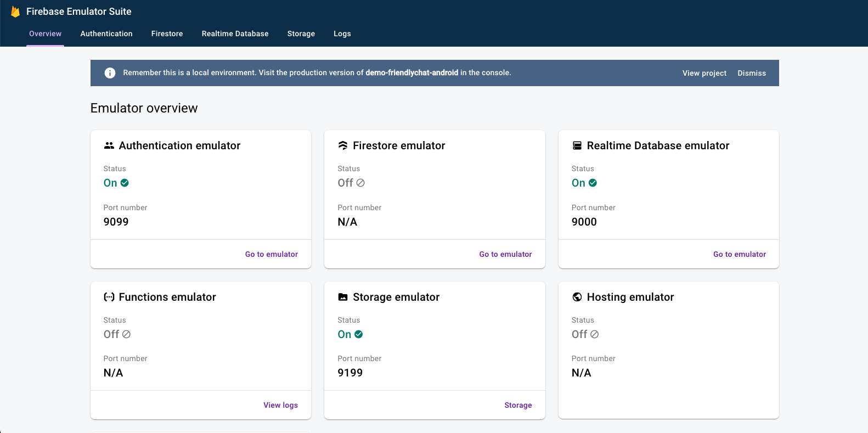Open the Firestore tab
The image size is (868, 433).
pyautogui.click(x=167, y=33)
